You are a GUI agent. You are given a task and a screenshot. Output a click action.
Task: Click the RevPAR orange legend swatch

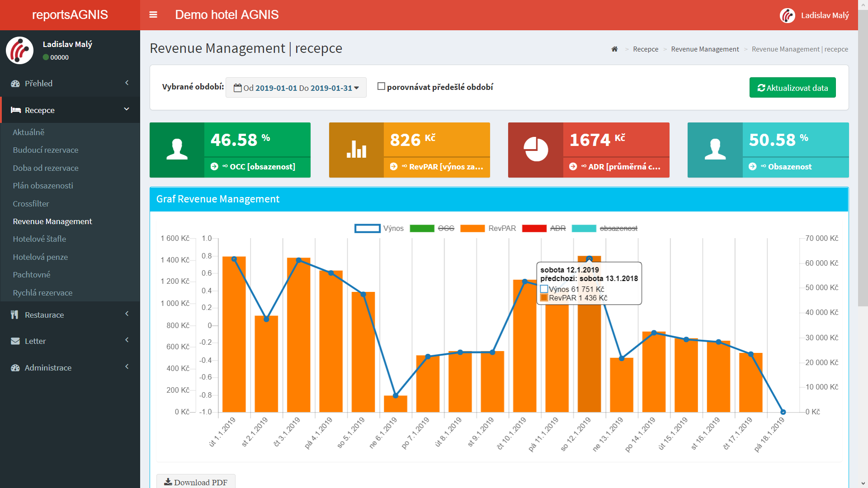point(472,229)
